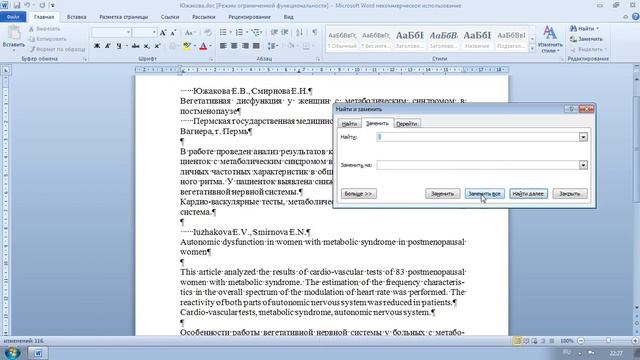The image size is (640, 360).
Task: Open the Найти combo box dropdown arrow
Action: 583,137
